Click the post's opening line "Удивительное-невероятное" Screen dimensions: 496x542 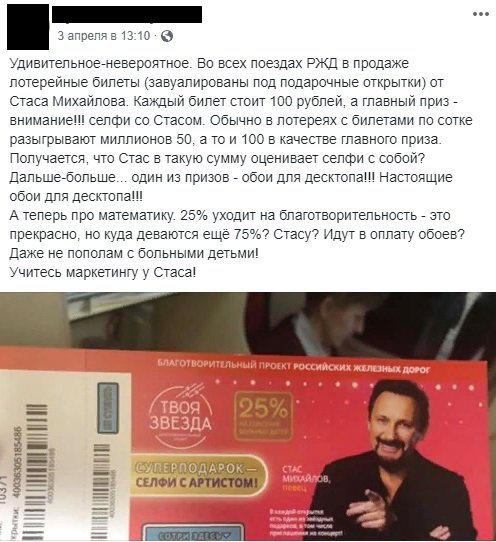click(x=100, y=64)
